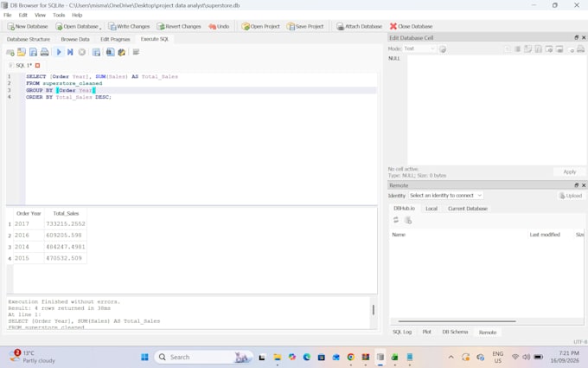Viewport: 588px width, 368px height.
Task: Open the Edit menu
Action: [23, 15]
